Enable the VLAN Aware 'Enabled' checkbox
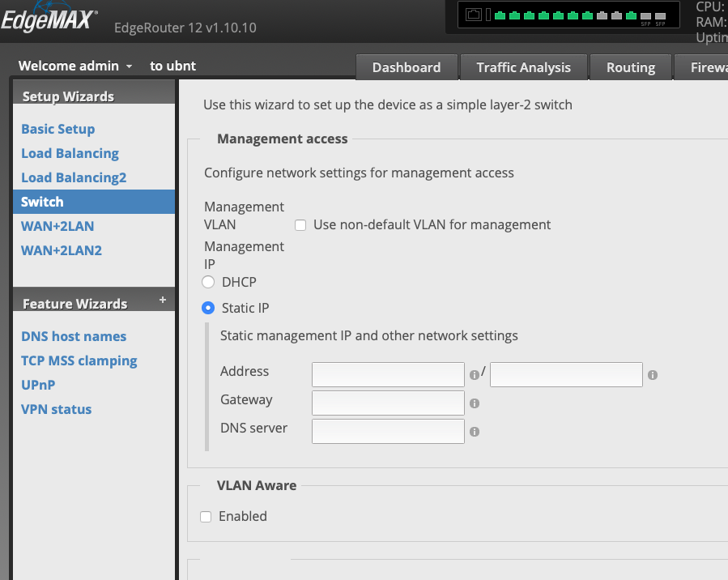This screenshot has width=728, height=580. (206, 516)
